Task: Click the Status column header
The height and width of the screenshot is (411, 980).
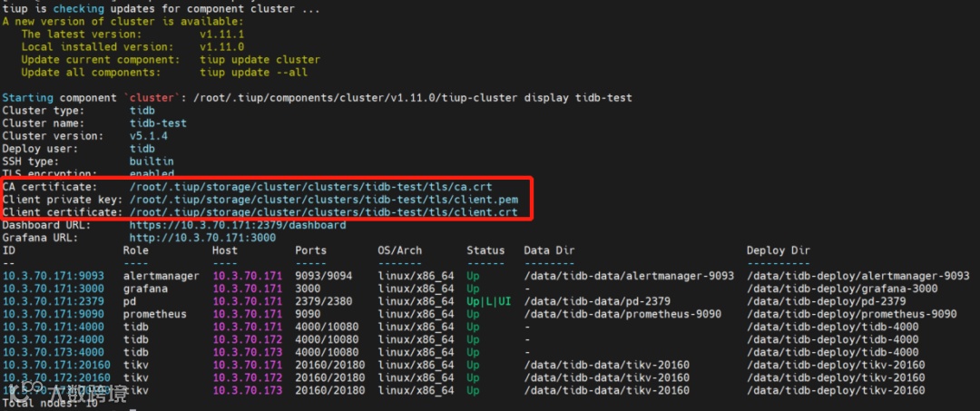Action: [485, 250]
